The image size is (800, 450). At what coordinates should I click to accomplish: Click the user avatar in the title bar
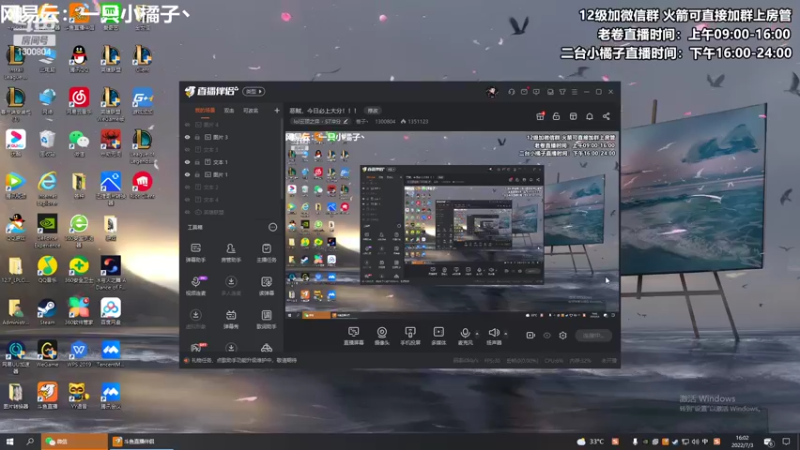[x=491, y=92]
